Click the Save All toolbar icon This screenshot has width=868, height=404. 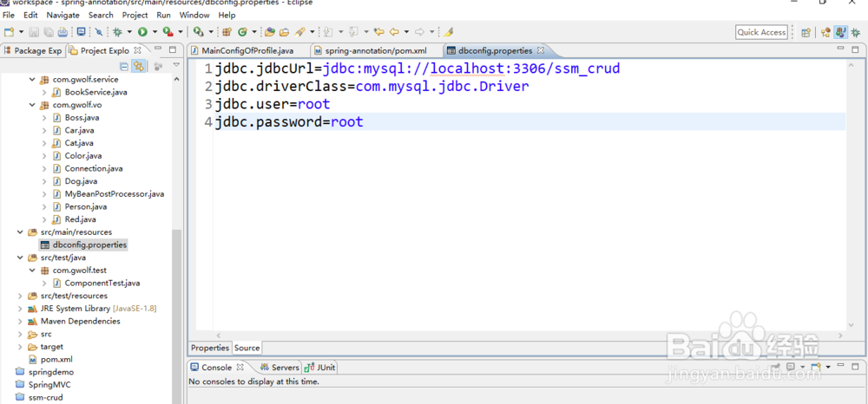[48, 32]
